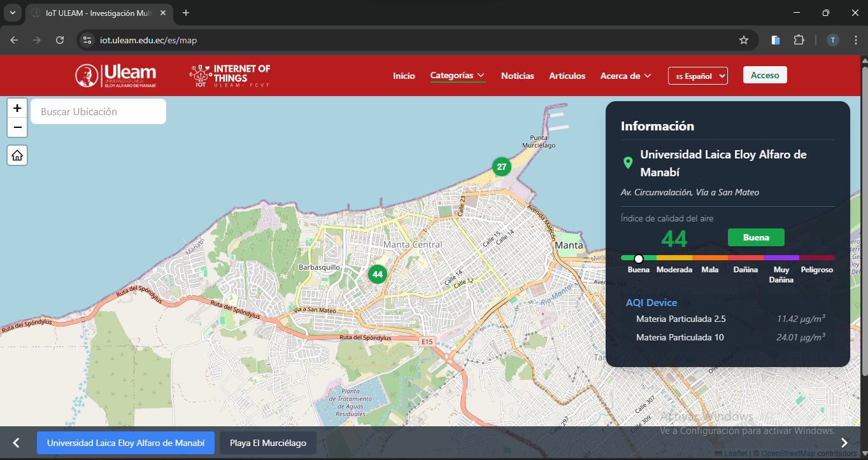Viewport: 868px width, 460px height.
Task: Expand the Categorías dropdown menu
Action: point(457,76)
